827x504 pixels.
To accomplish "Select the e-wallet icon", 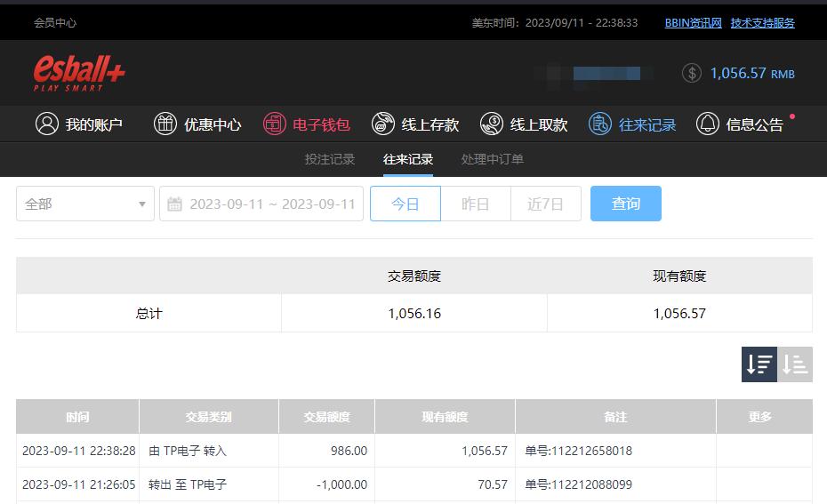I will tap(275, 124).
